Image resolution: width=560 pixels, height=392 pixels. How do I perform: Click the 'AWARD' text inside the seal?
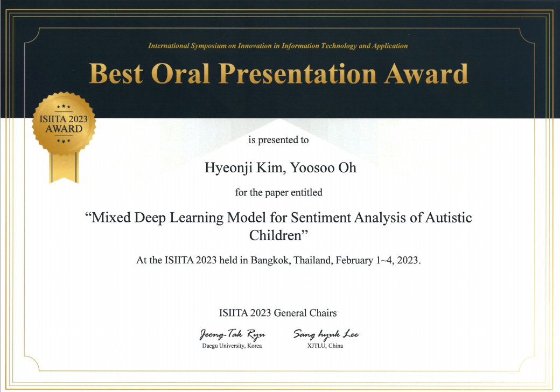click(64, 129)
